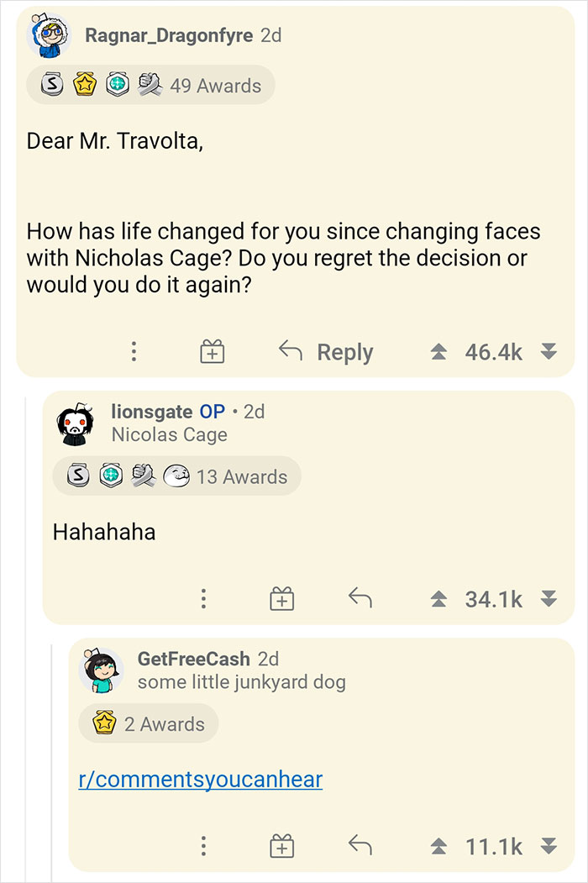Upvote the Dear Mr. Travolta comment
This screenshot has height=883, width=588.
point(438,351)
